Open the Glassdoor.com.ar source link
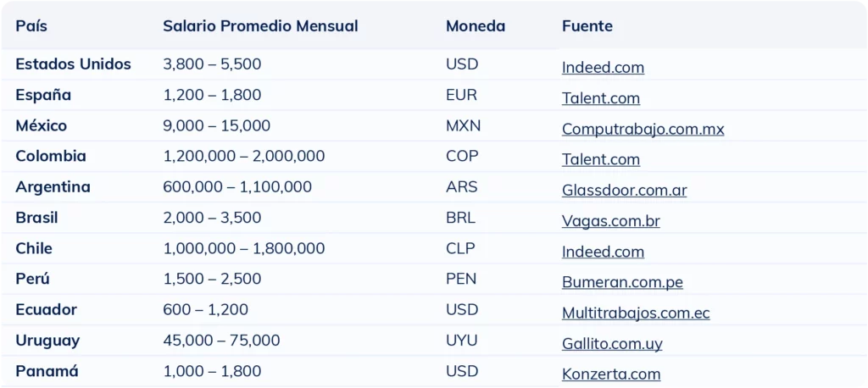Image resolution: width=868 pixels, height=388 pixels. coord(624,191)
